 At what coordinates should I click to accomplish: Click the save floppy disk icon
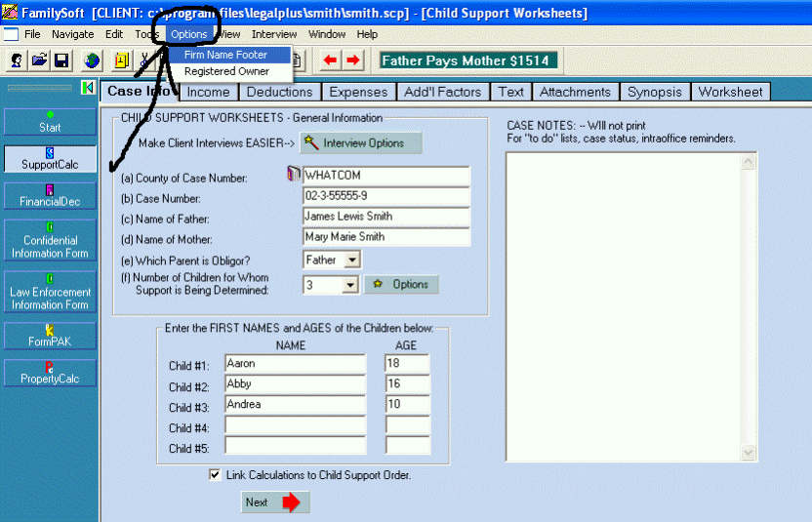coord(61,60)
